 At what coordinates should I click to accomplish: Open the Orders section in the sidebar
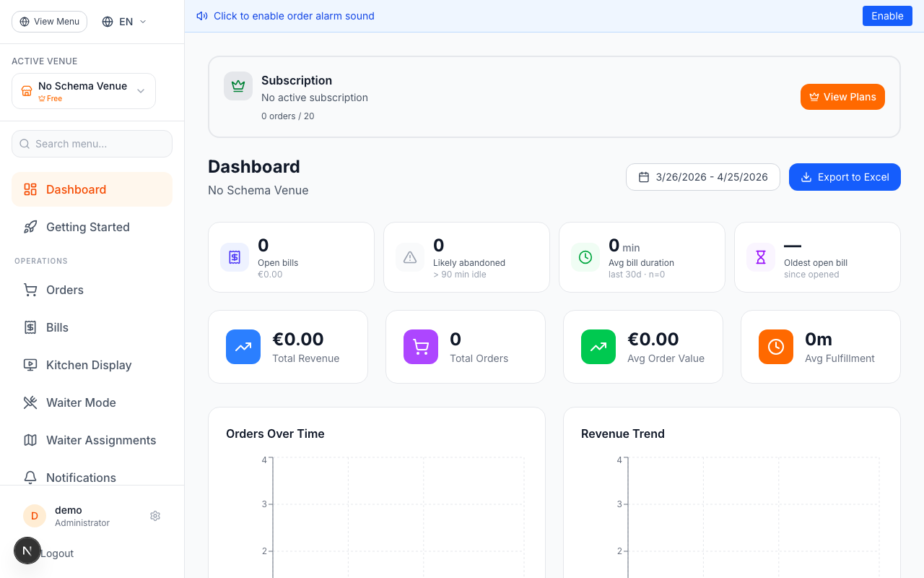coord(64,290)
